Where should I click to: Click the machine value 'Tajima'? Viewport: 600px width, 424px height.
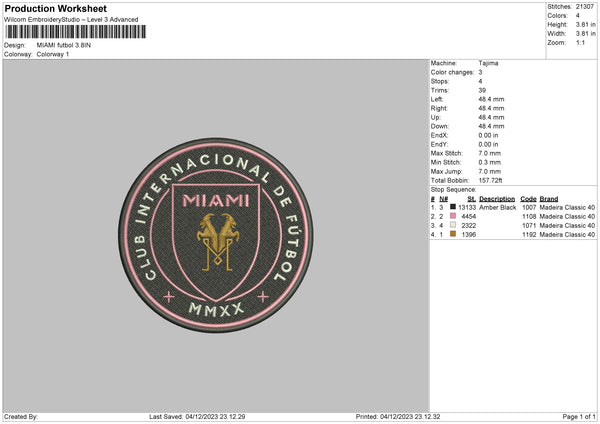488,63
